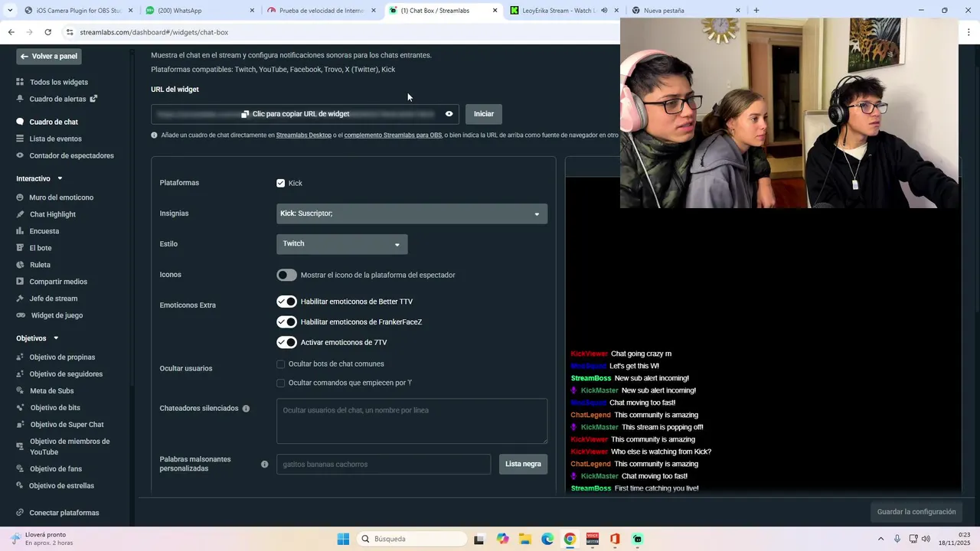This screenshot has height=551, width=980.
Task: Reload the page with browser refresh icon
Action: coord(47,32)
